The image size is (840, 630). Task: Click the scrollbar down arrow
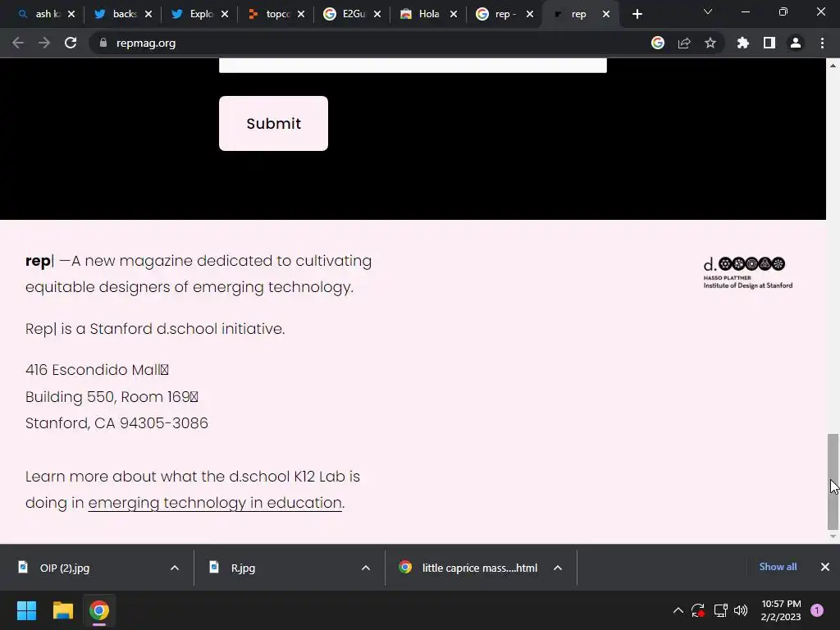[x=833, y=536]
